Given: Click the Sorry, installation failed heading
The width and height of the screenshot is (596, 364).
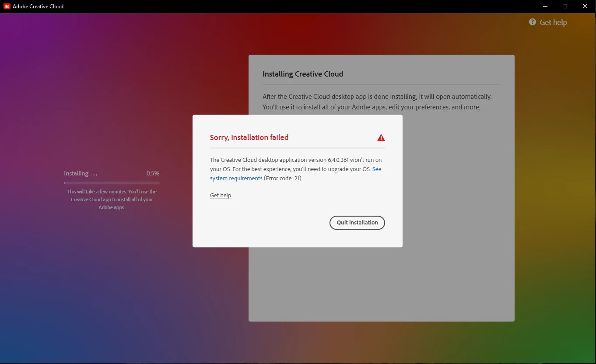Looking at the screenshot, I should [249, 137].
